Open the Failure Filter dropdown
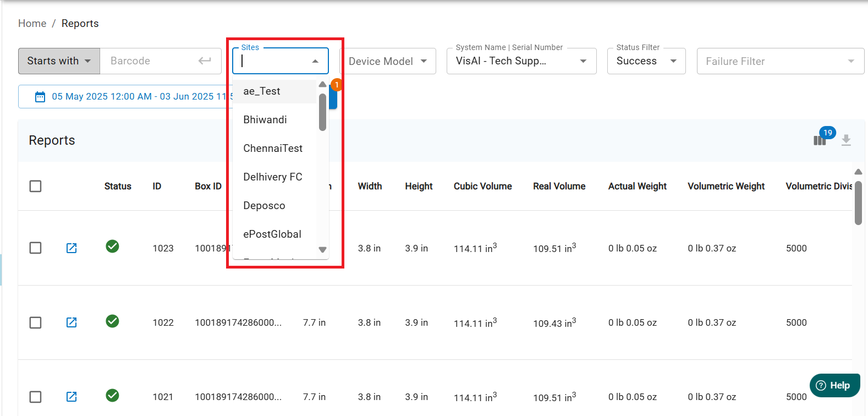 pyautogui.click(x=781, y=61)
